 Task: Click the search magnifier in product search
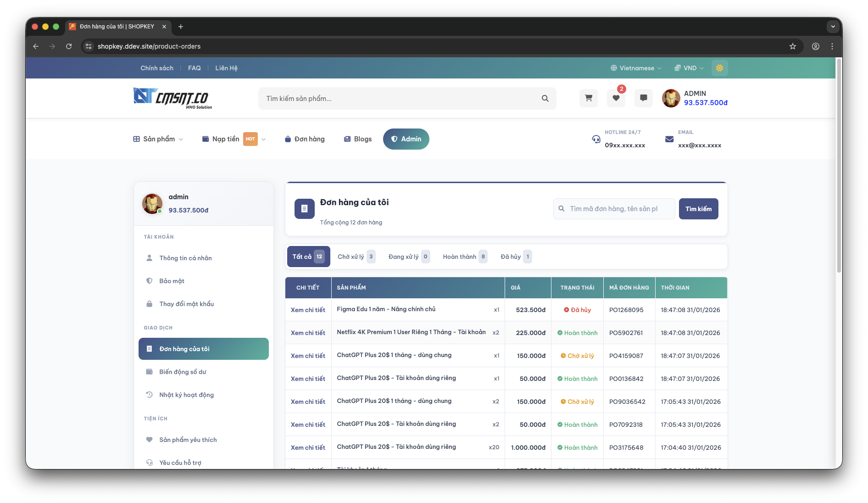pyautogui.click(x=545, y=98)
